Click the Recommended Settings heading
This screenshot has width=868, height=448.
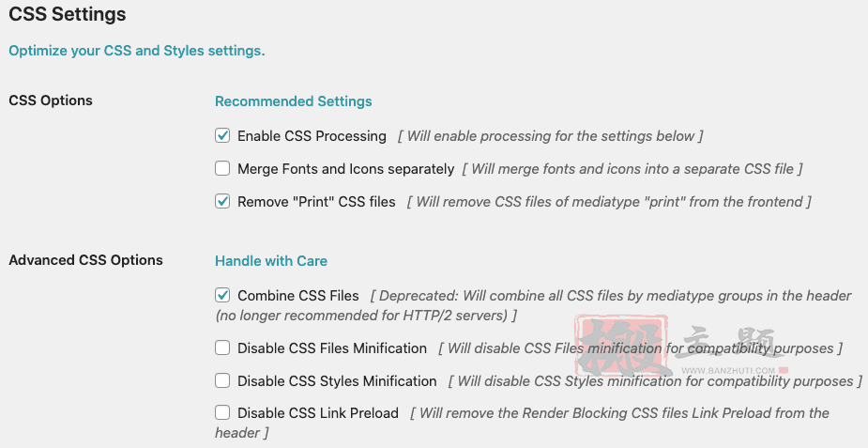pos(294,101)
